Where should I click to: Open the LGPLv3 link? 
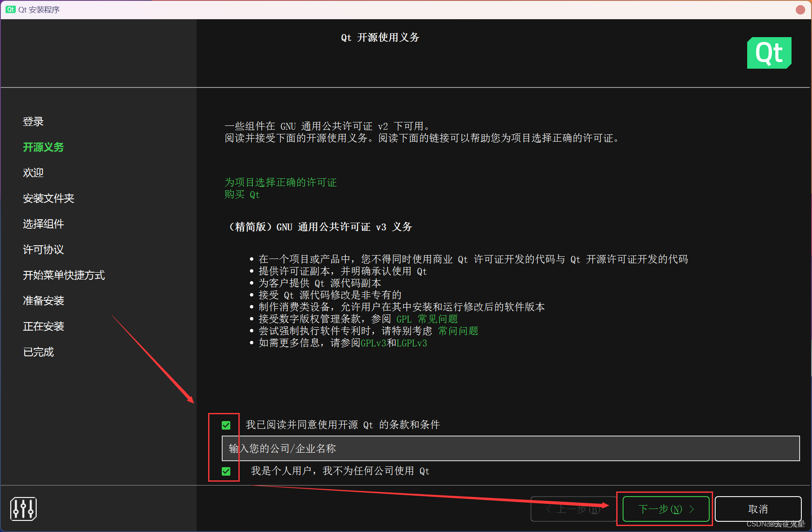pyautogui.click(x=412, y=343)
